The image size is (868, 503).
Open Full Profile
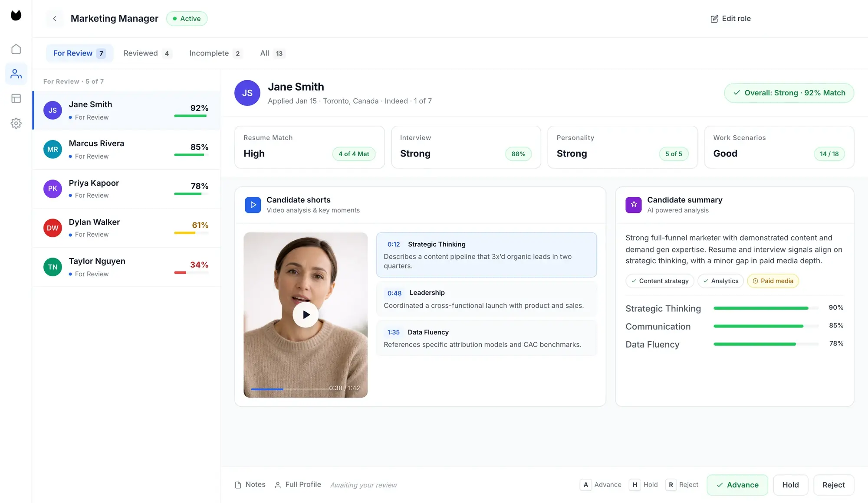pos(298,485)
